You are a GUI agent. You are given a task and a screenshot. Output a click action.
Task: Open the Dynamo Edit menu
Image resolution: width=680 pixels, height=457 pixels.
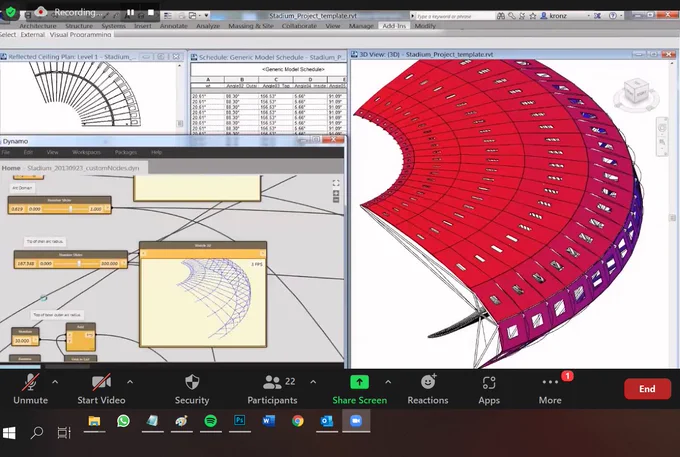[x=28, y=152]
